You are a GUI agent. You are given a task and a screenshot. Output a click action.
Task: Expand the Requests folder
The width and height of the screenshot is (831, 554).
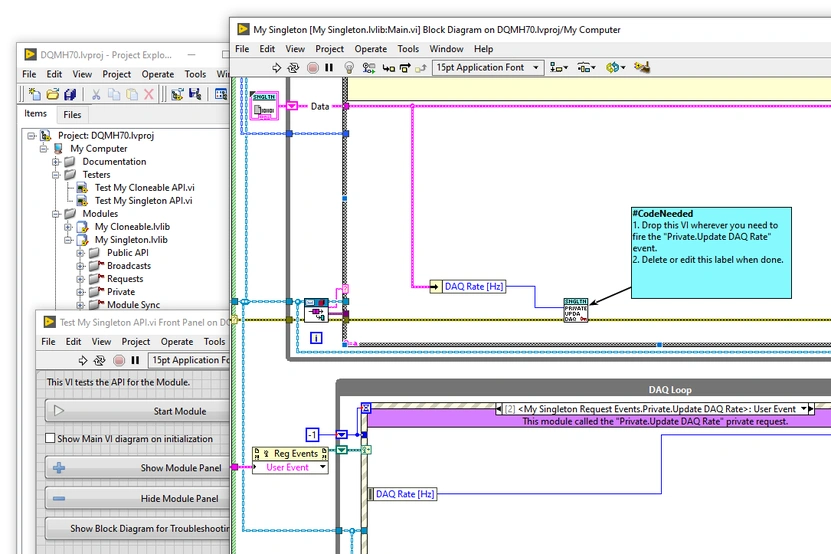click(80, 279)
